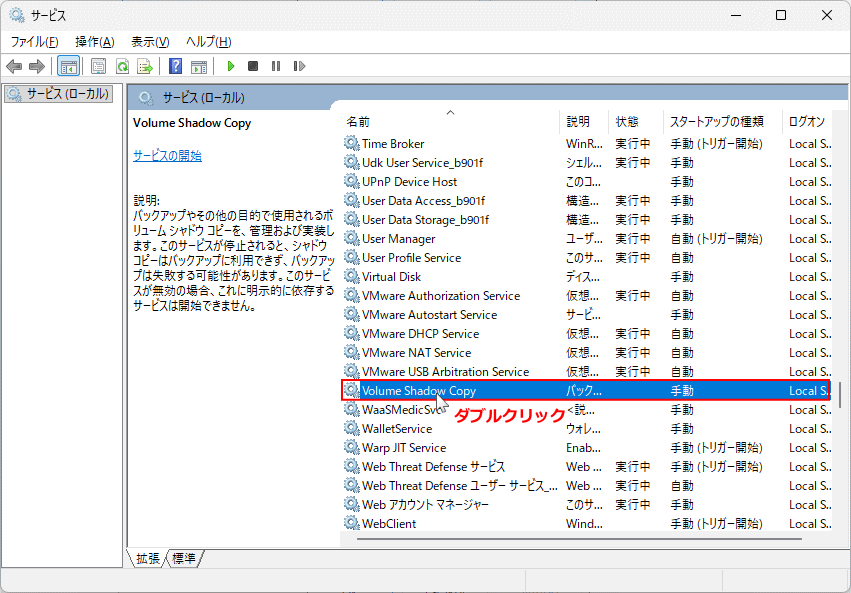Select サービス (ローカル) in the left pane
851x593 pixels.
click(60, 94)
